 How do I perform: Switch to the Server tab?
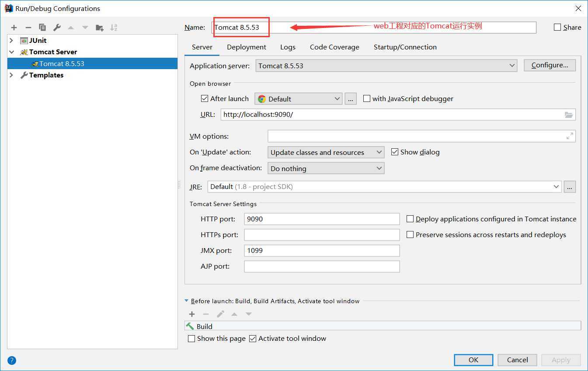coord(202,47)
